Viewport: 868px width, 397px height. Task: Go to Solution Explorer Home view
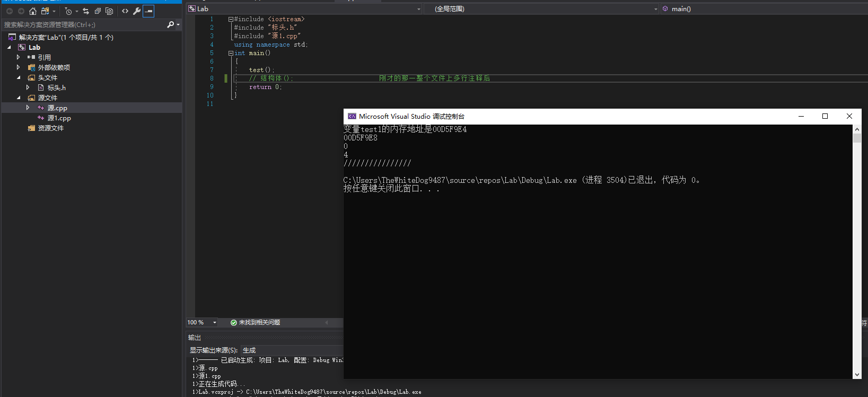33,11
